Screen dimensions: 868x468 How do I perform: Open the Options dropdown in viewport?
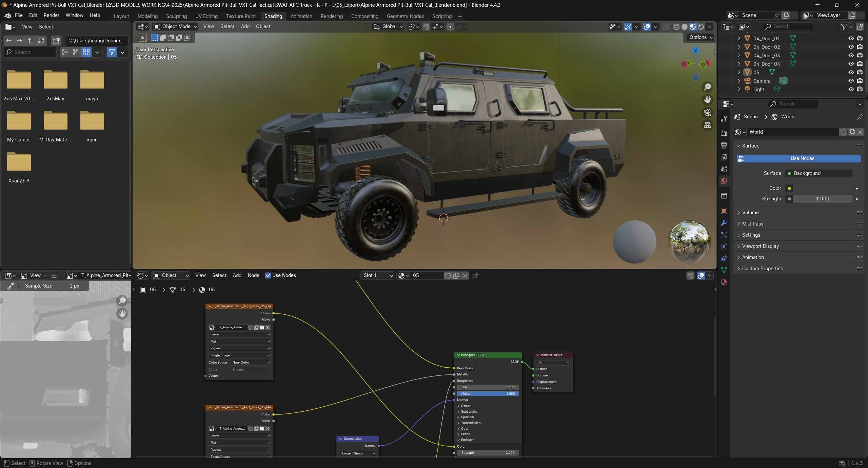pos(701,37)
